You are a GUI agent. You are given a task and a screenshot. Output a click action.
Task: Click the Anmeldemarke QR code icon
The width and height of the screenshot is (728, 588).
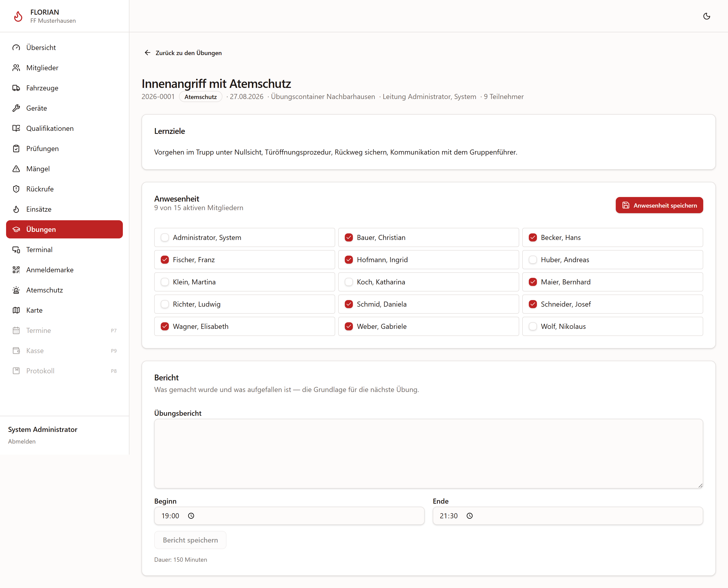coord(16,269)
